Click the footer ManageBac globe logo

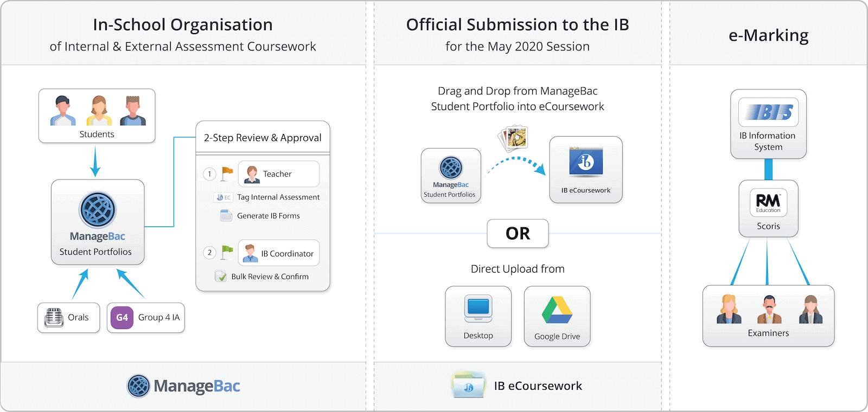click(x=138, y=386)
